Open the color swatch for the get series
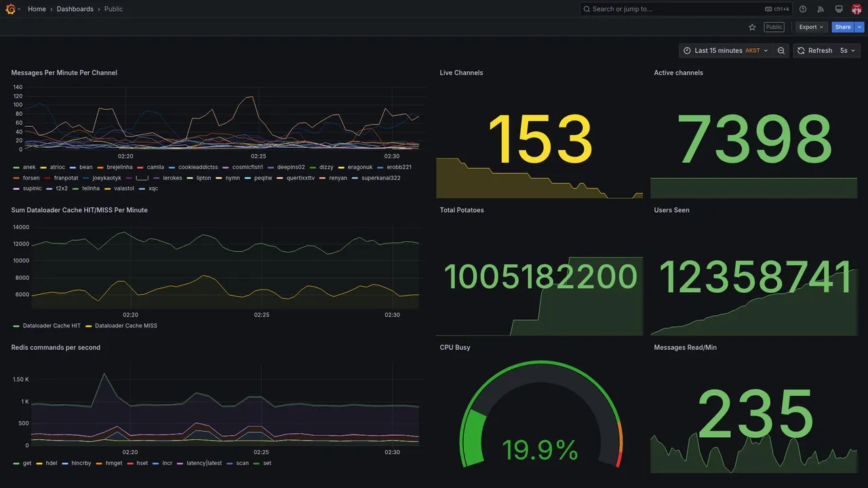868x488 pixels. pyautogui.click(x=16, y=463)
